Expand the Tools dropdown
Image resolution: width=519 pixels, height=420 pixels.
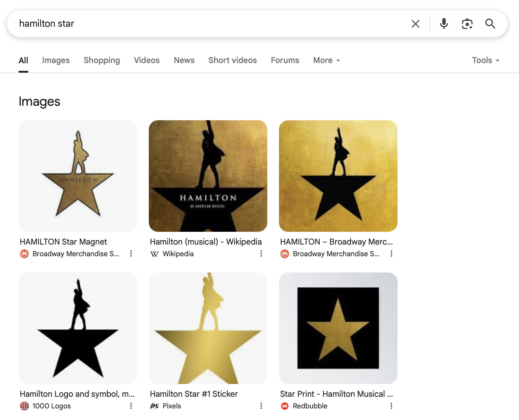pos(486,60)
